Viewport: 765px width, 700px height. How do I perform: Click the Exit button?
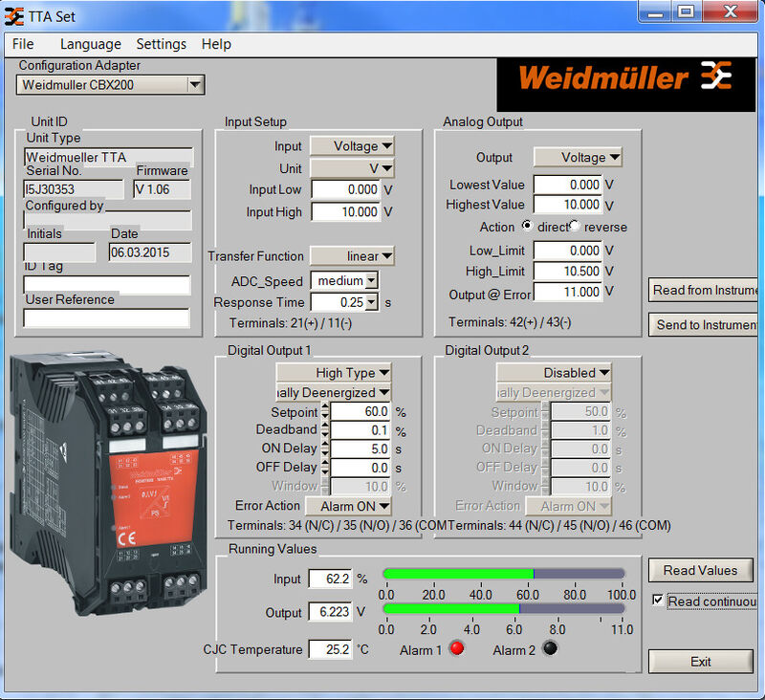[700, 662]
